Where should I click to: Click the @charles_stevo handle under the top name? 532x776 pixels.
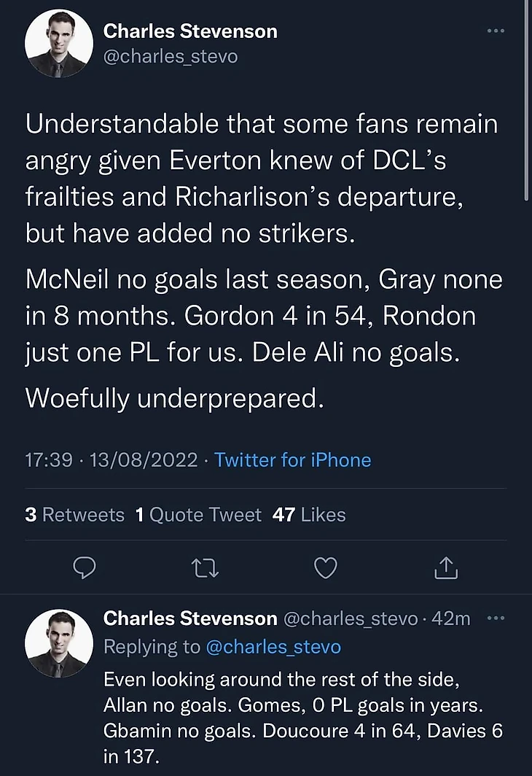tap(171, 56)
